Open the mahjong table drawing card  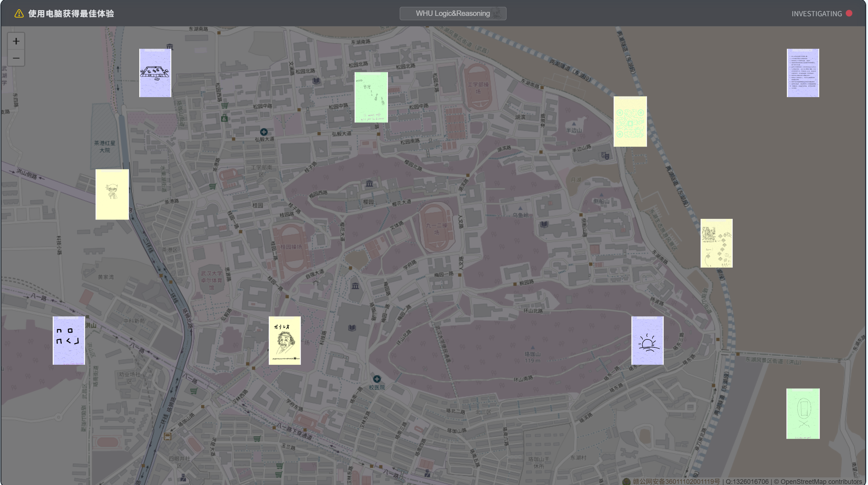155,73
